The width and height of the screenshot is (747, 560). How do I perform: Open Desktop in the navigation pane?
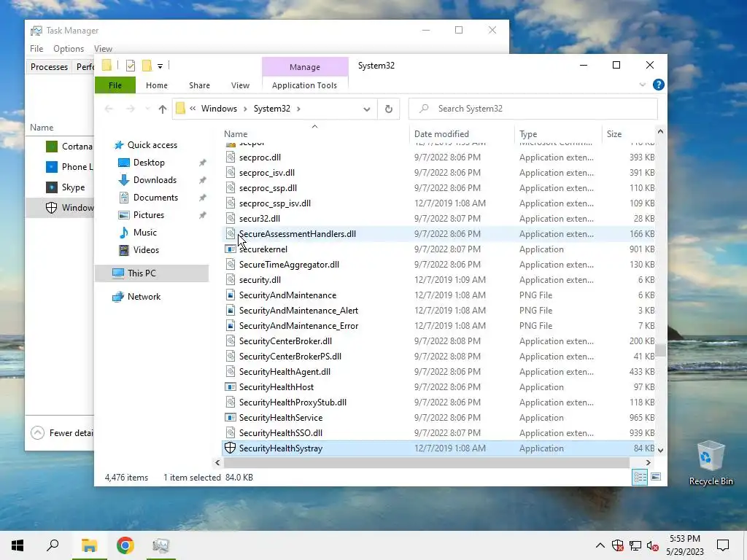click(149, 163)
